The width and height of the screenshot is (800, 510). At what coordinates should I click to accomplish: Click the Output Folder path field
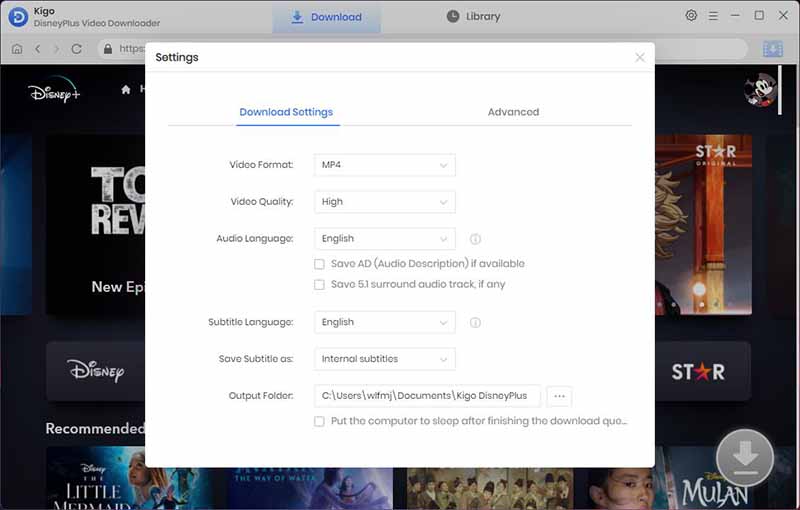(428, 396)
